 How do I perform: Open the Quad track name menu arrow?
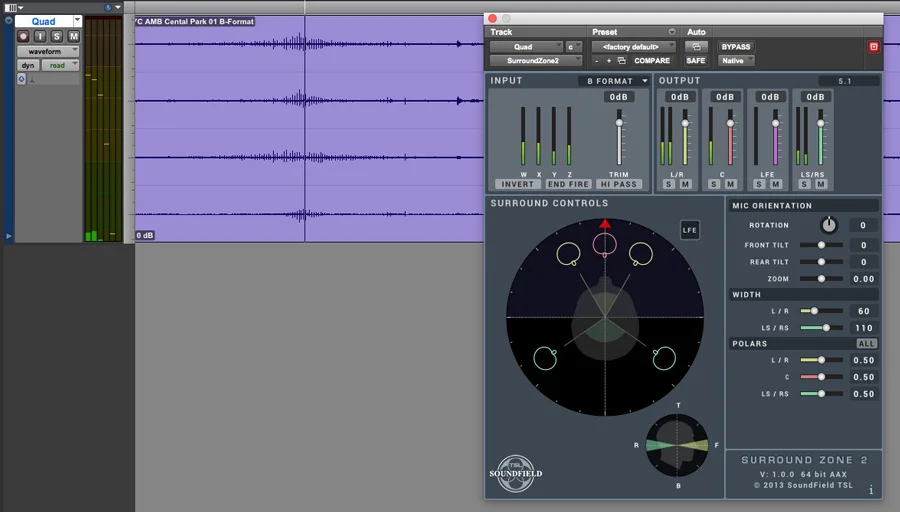77,21
